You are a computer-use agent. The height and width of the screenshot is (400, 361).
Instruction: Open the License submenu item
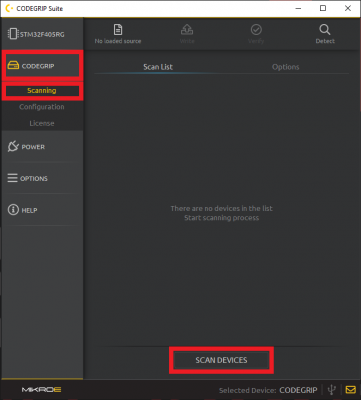tap(42, 123)
